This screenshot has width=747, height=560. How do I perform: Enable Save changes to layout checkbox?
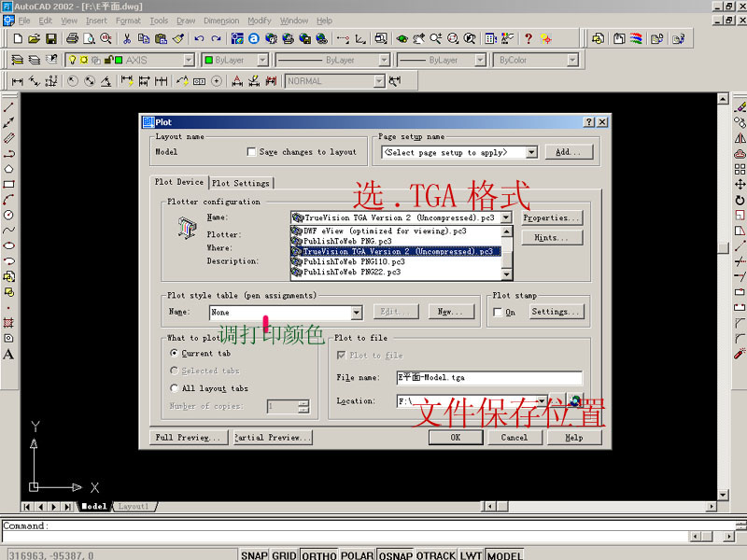(x=251, y=151)
